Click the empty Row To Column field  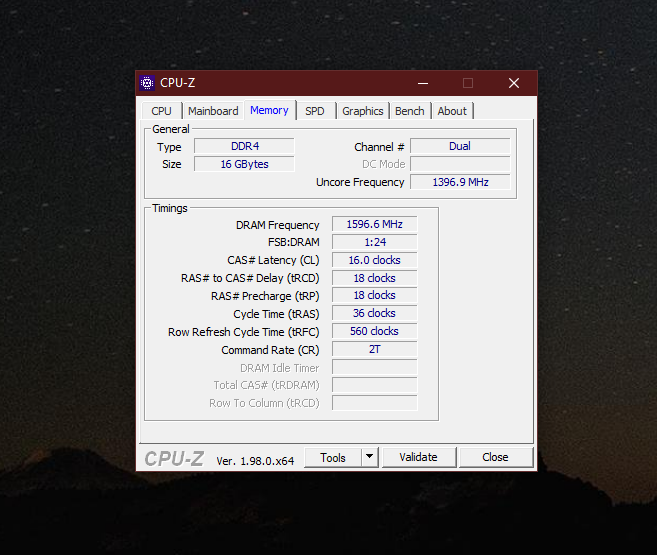click(375, 403)
